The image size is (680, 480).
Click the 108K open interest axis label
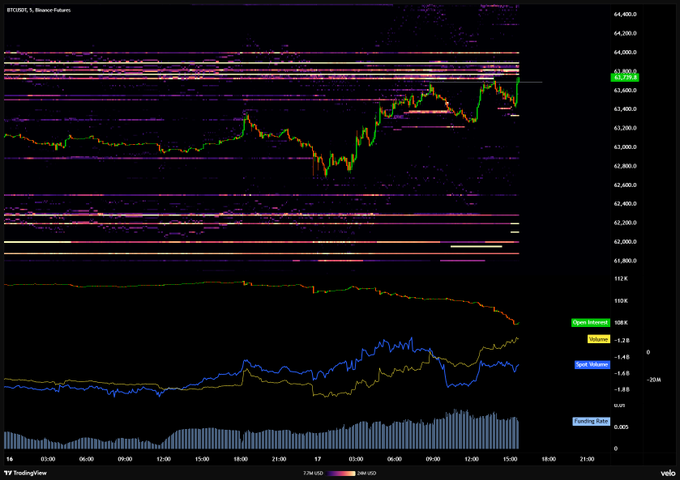pyautogui.click(x=621, y=323)
